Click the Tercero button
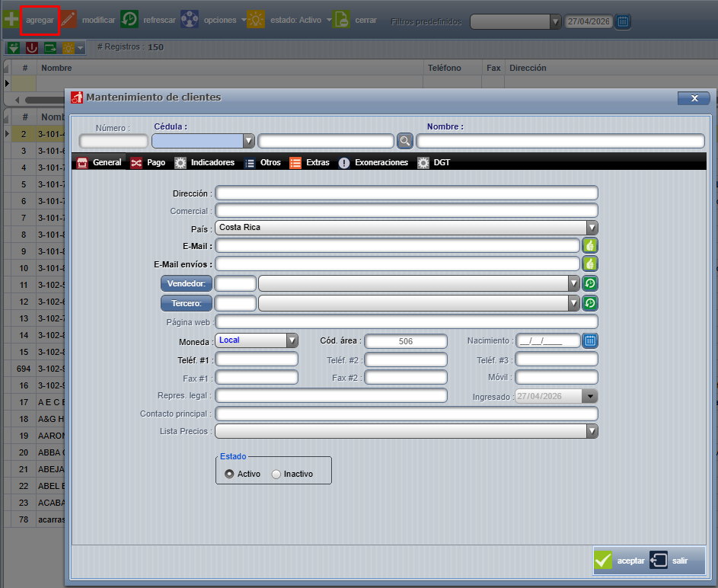Viewport: 718px width, 588px height. [187, 303]
